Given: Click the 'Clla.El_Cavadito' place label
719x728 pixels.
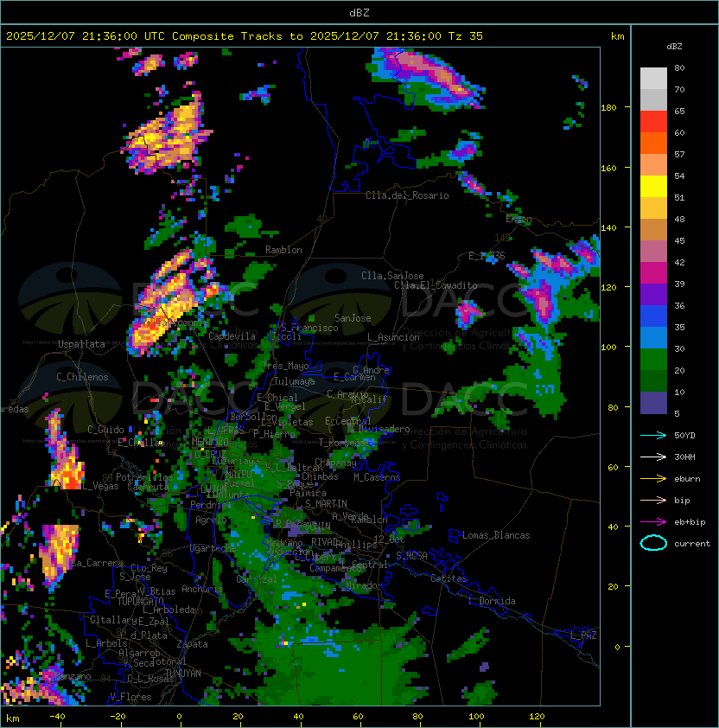Looking at the screenshot, I should coord(436,285).
